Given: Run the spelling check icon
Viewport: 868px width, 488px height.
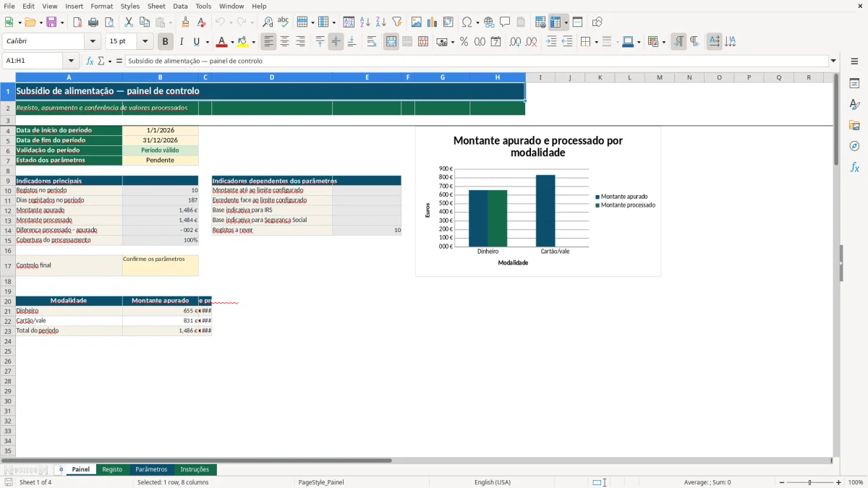Looking at the screenshot, I should click(284, 22).
